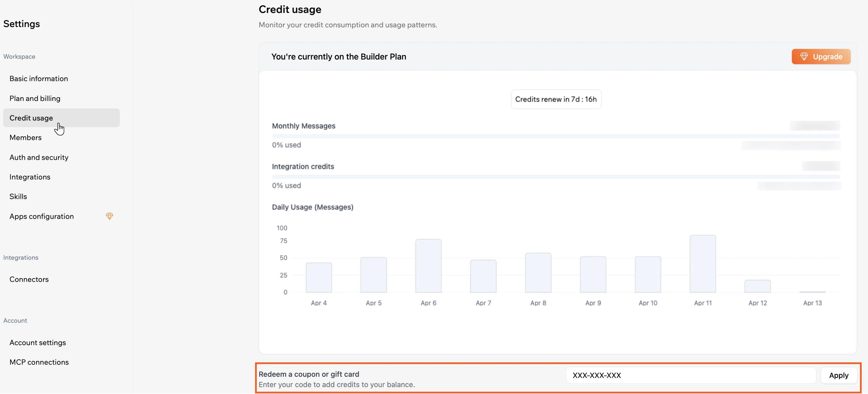Open the Integrations settings page

pos(30,177)
